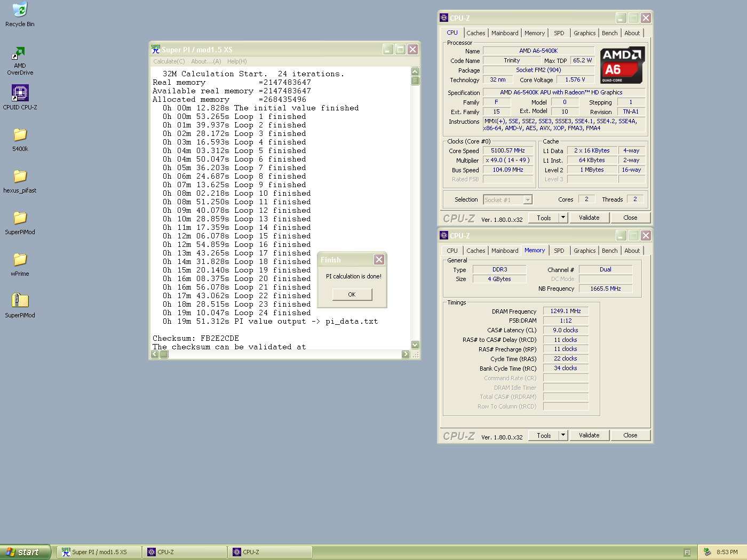The width and height of the screenshot is (747, 560).
Task: Open Bench tab in lower CPU-Z window
Action: tap(609, 251)
